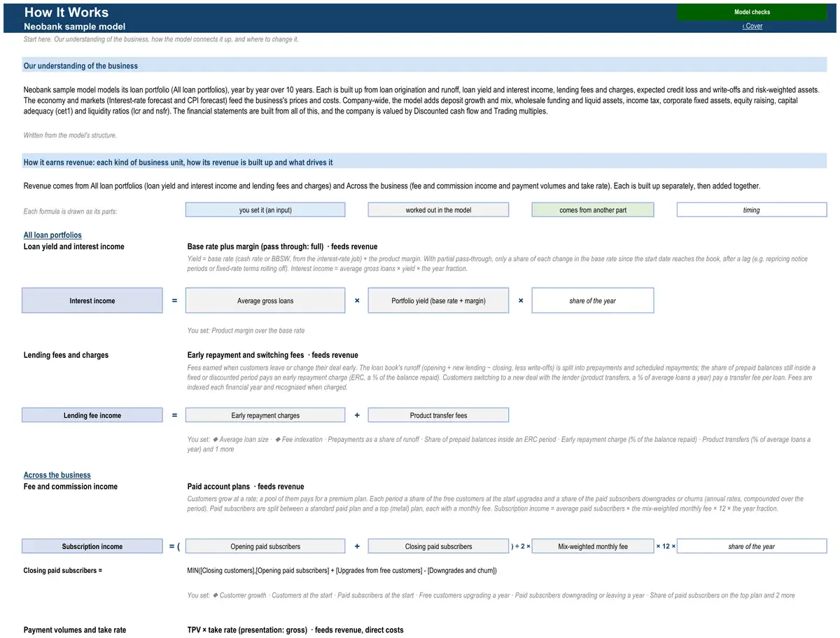Click the Opening paid subscribers box

[265, 546]
